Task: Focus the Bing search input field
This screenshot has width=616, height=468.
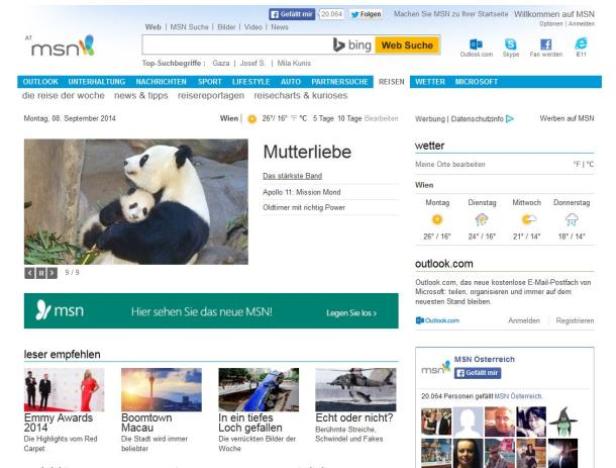Action: pos(236,45)
